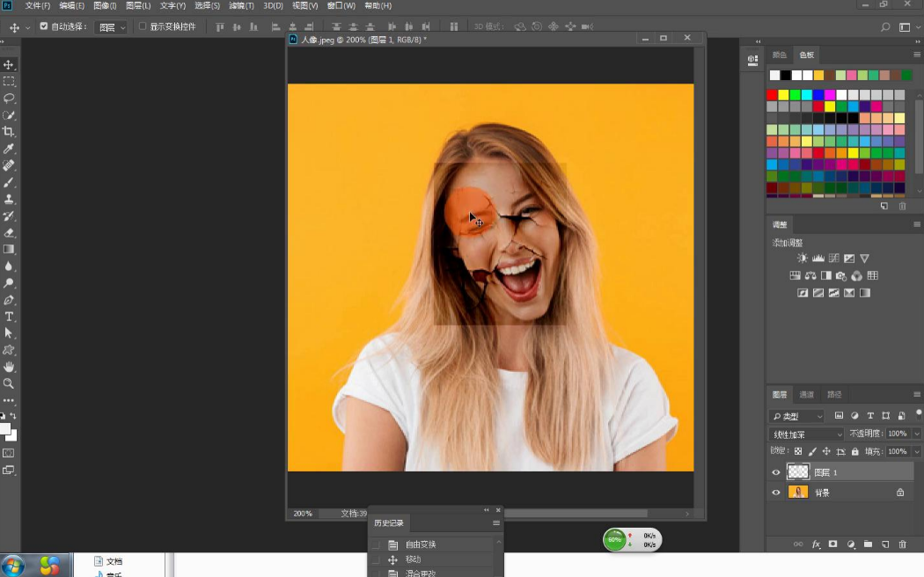Image resolution: width=924 pixels, height=577 pixels.
Task: Create a new group with the folder icon
Action: tap(868, 544)
